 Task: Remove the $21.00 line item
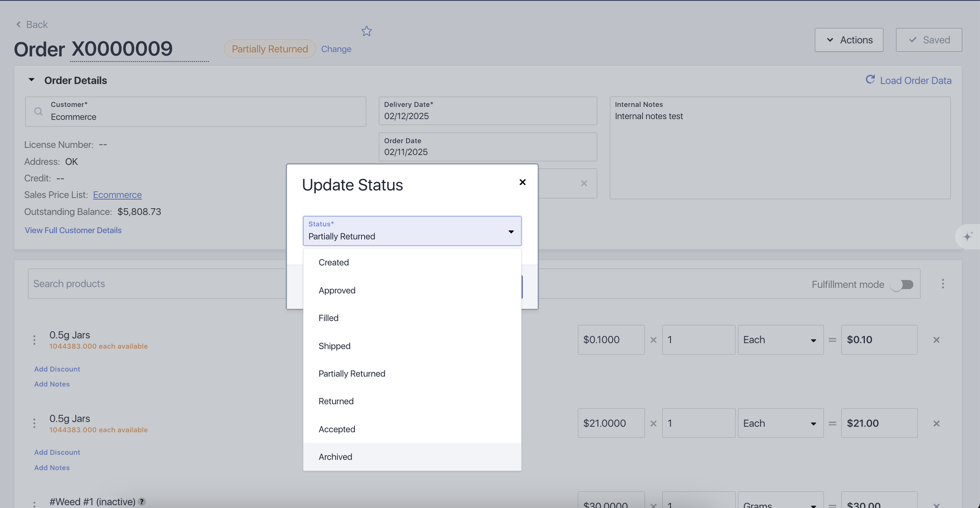(x=937, y=424)
